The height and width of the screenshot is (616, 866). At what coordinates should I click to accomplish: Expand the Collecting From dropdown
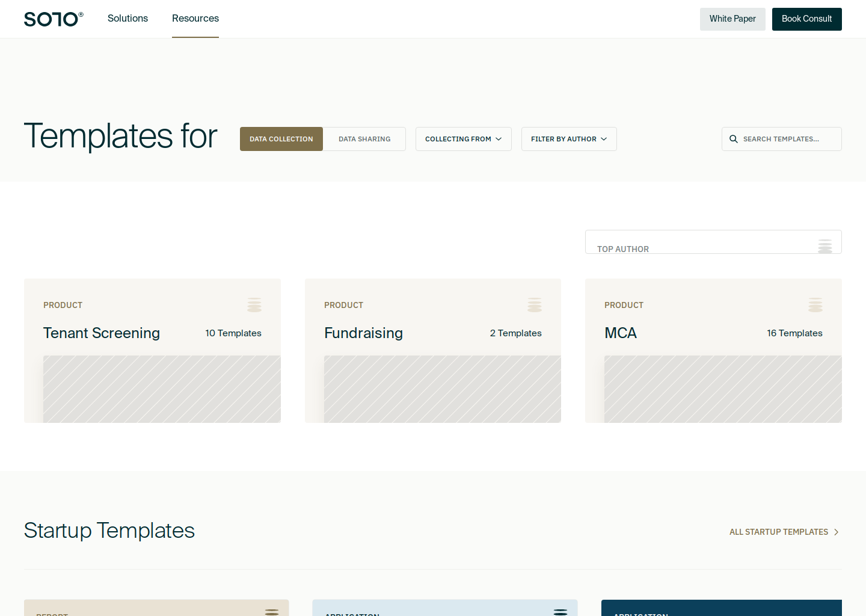463,139
